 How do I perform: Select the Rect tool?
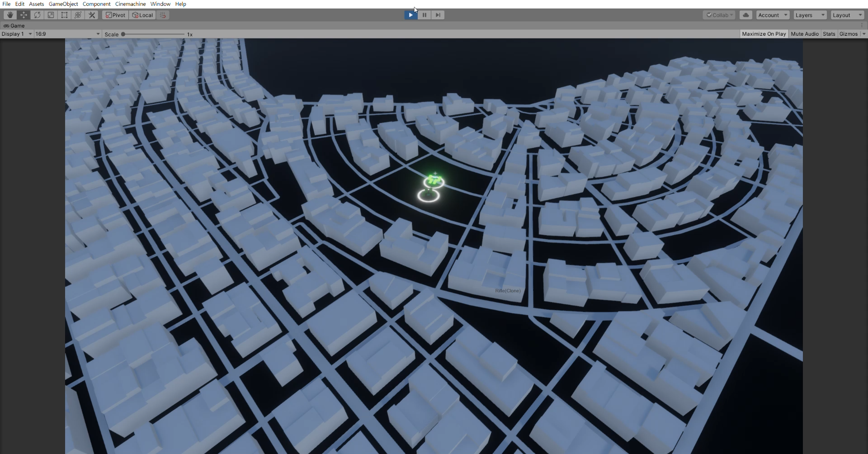[x=64, y=15]
